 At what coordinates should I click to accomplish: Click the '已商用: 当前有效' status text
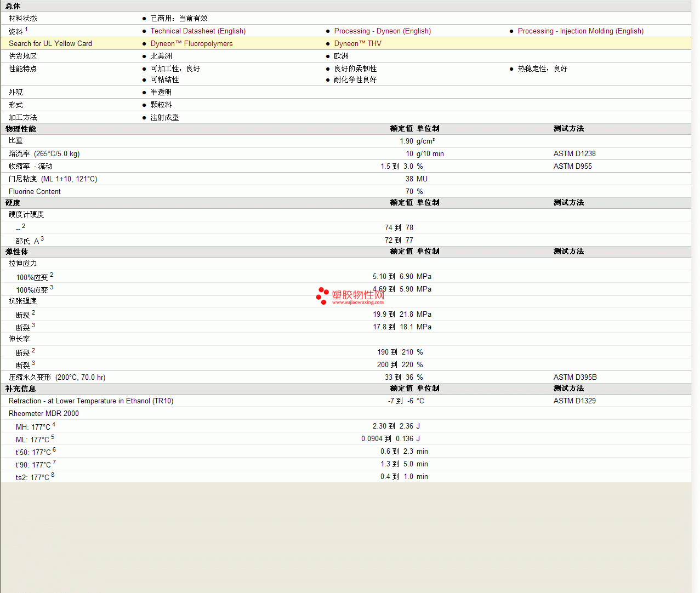(179, 19)
